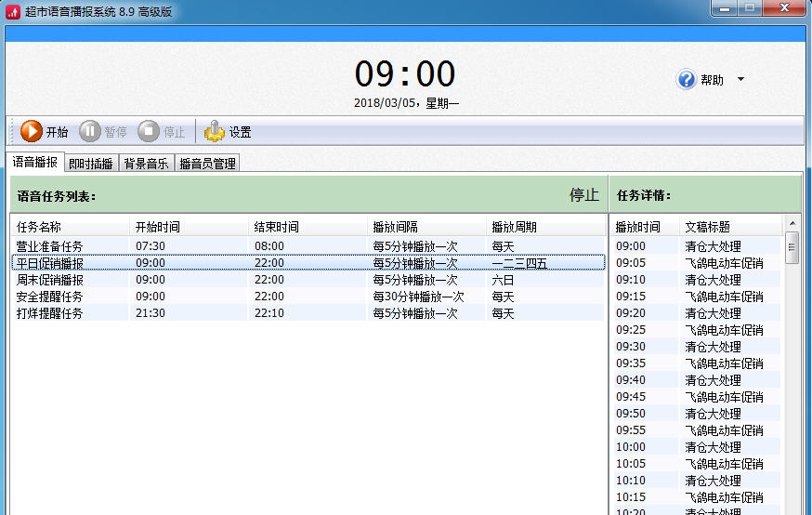Click the 文稿标题 column header
Screen dimensions: 812x515
click(708, 227)
